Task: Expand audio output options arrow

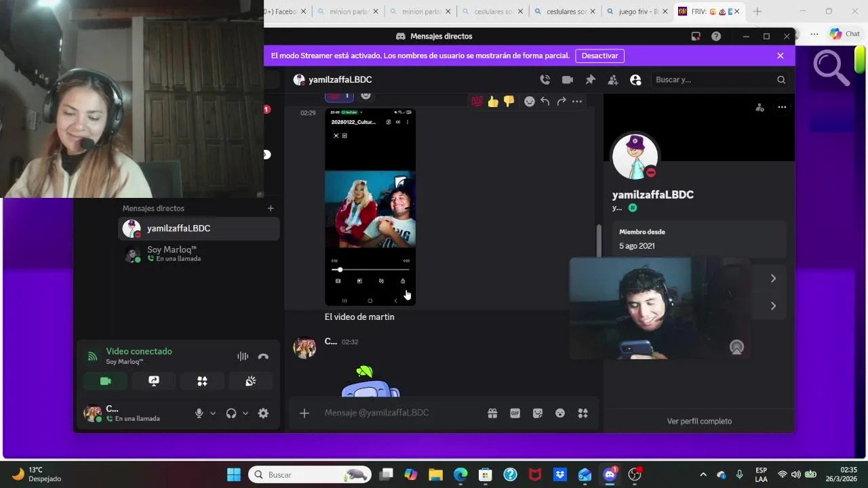Action: coord(245,413)
